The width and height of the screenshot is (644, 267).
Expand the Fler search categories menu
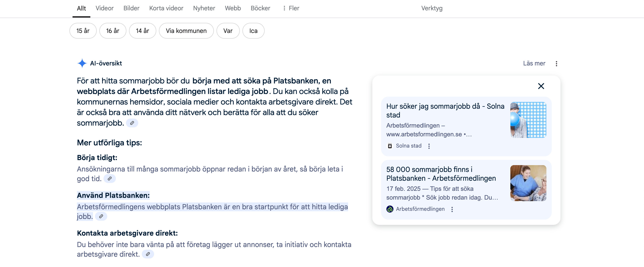(x=291, y=8)
